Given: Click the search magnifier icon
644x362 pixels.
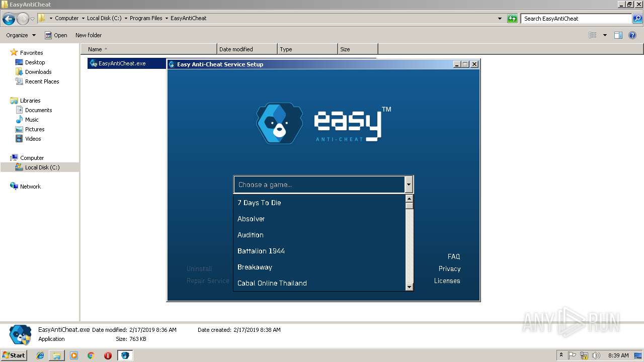Looking at the screenshot, I should tap(637, 19).
